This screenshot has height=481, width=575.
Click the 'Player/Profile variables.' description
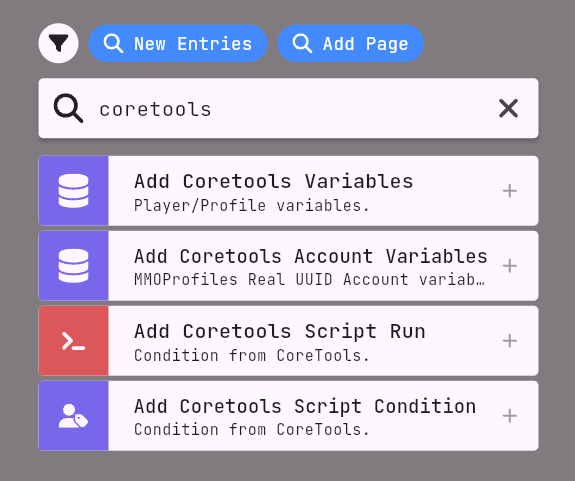[251, 206]
